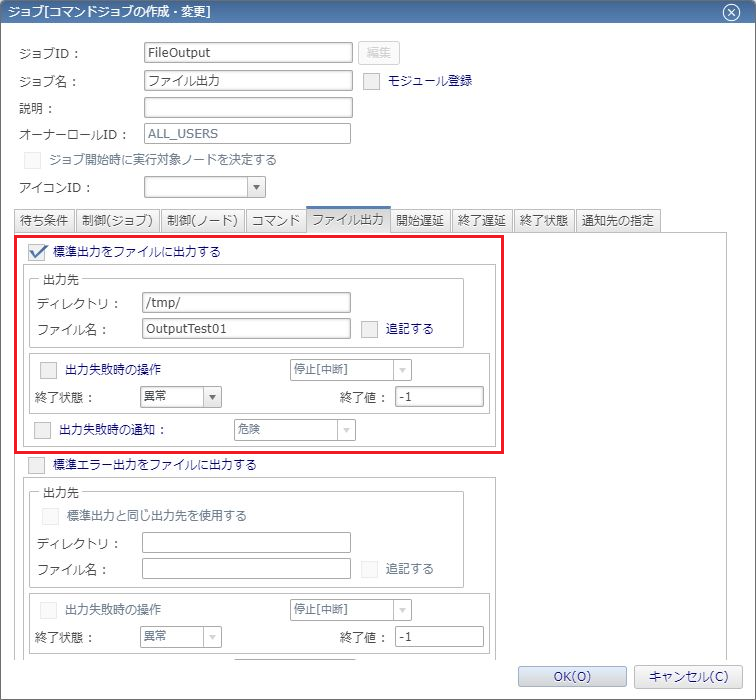
Task: Open the 危険 notification level dropdown
Action: point(346,430)
